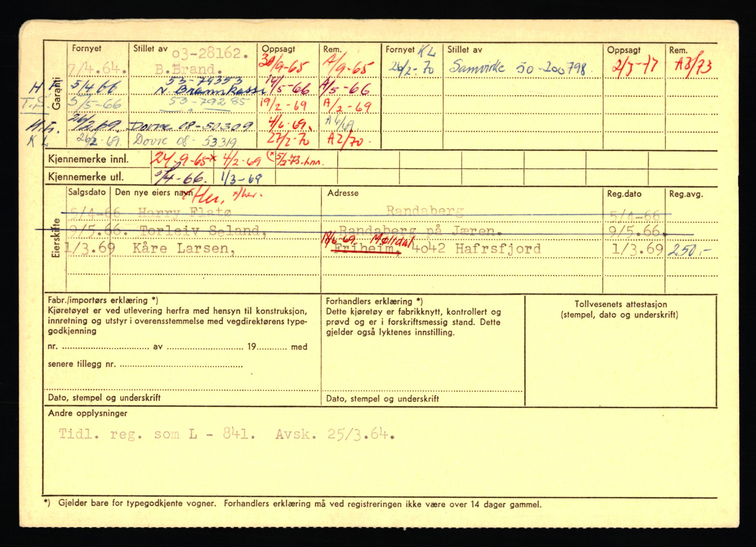
Task: Click the blue date '1/3-69' in Kjennemerke utl.
Action: pos(241,178)
